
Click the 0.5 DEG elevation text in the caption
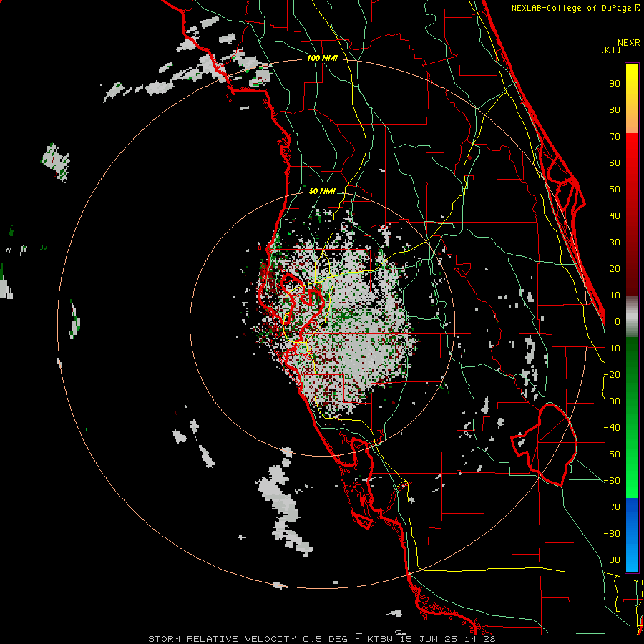click(326, 639)
